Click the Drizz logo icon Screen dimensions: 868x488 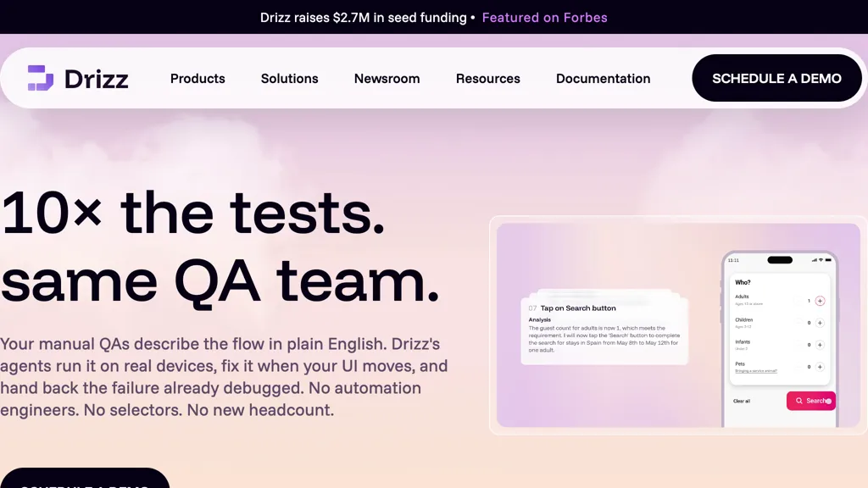(41, 78)
